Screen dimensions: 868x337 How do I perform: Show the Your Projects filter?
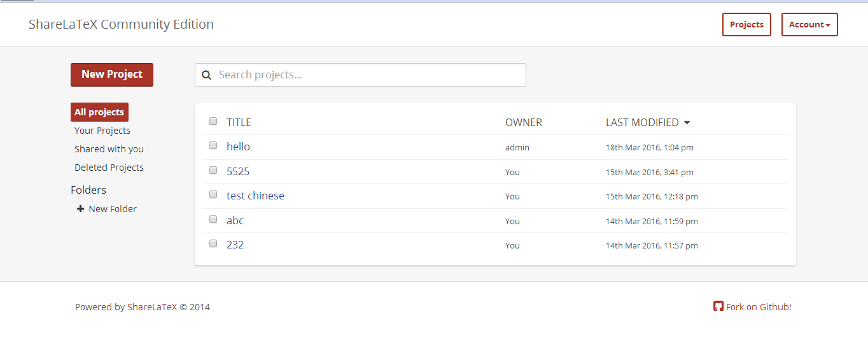point(102,131)
